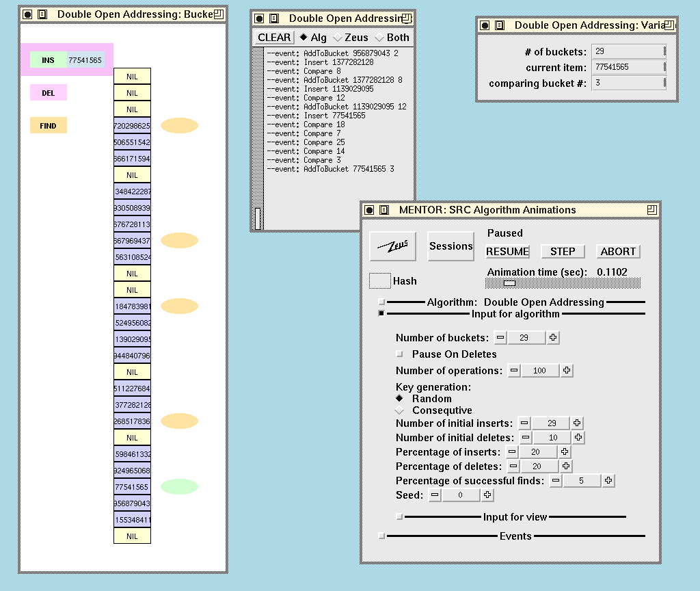Screen dimensions: 700x591
Task: Click the event log window circle icon
Action: (259, 18)
